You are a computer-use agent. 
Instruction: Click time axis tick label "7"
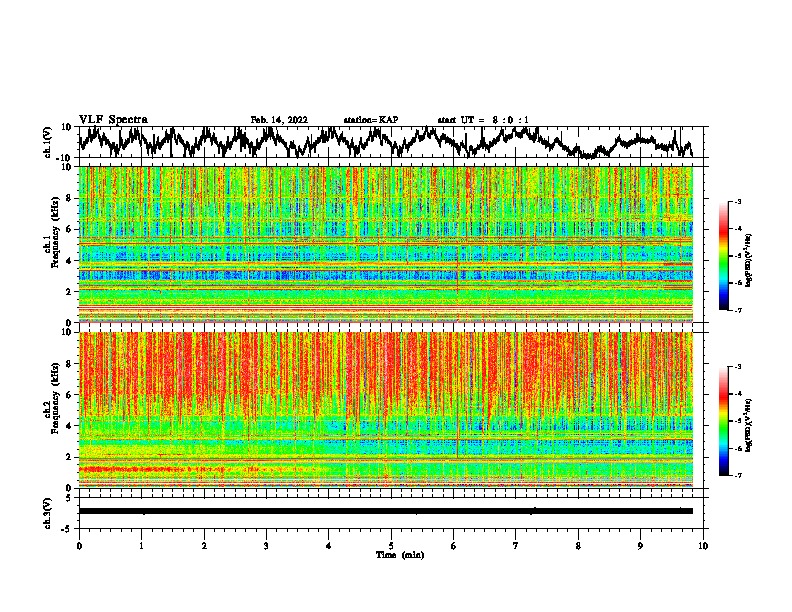(x=516, y=546)
